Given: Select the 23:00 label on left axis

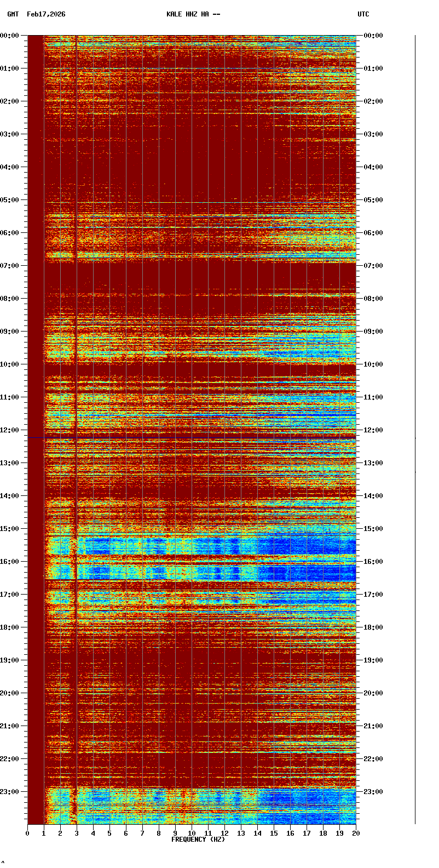Looking at the screenshot, I should [10, 792].
